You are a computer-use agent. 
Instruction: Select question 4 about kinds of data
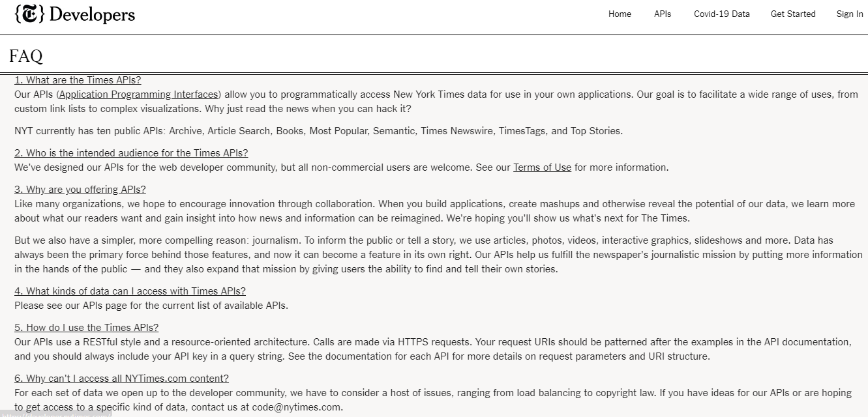pyautogui.click(x=130, y=291)
